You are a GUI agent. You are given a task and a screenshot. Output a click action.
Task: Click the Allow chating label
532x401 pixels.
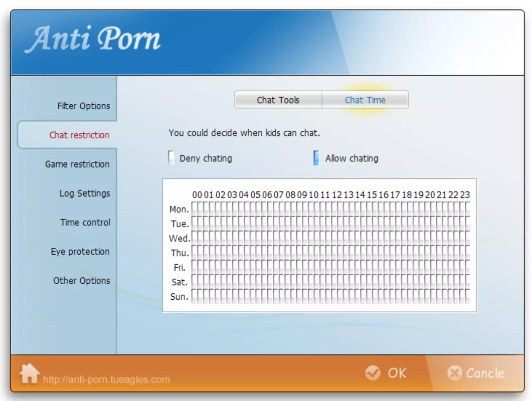click(351, 158)
